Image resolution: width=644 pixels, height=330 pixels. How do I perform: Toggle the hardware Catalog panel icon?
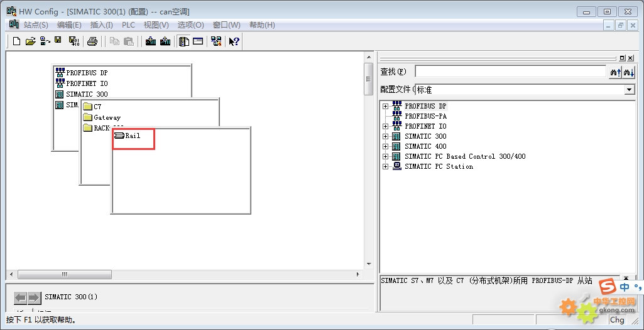184,41
